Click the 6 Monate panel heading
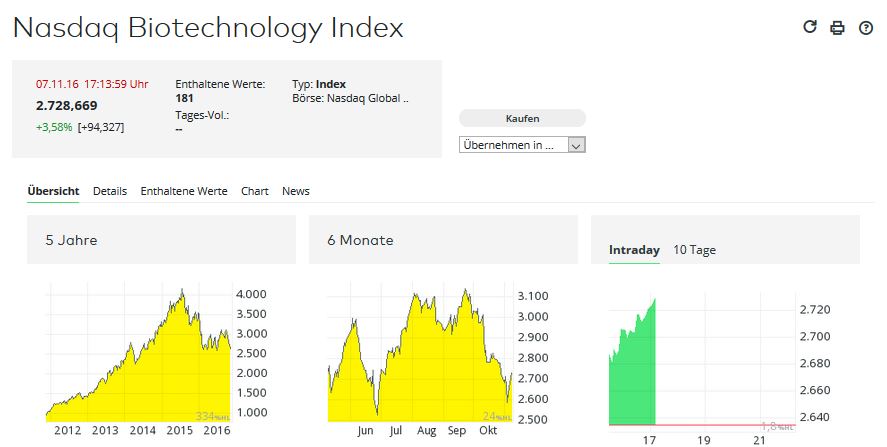887x447 pixels. (360, 240)
